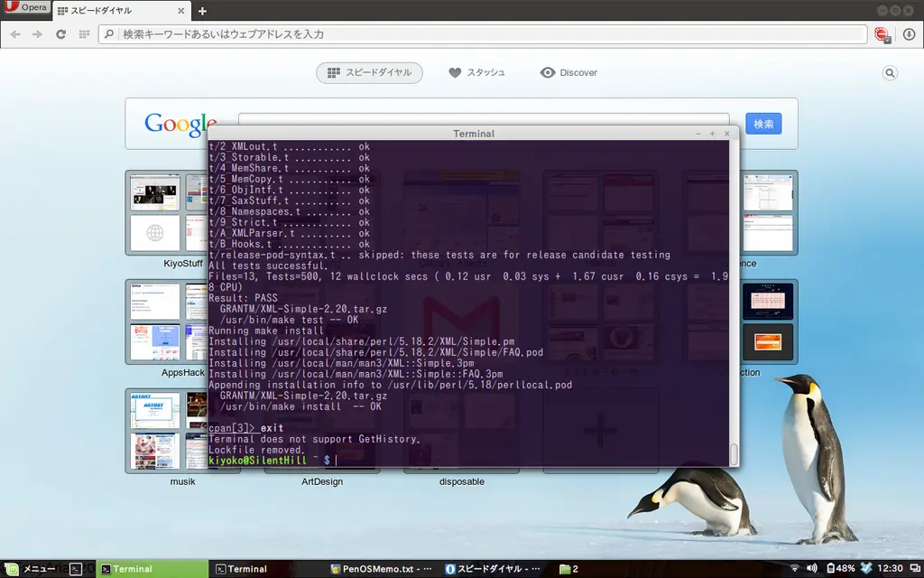This screenshot has width=924, height=578.
Task: Click the blue 検索 search button
Action: pos(763,124)
